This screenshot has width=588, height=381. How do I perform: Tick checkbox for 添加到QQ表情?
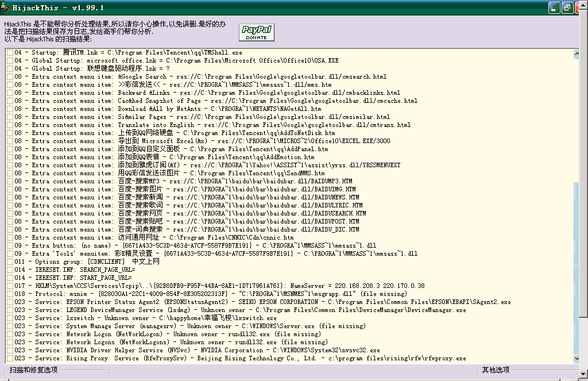[10, 157]
